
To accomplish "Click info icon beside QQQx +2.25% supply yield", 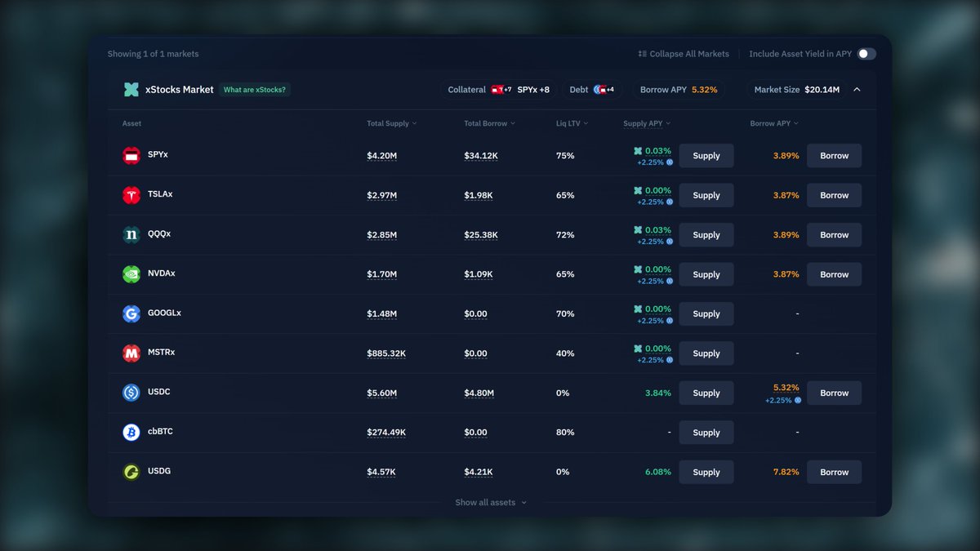I will click(x=670, y=242).
